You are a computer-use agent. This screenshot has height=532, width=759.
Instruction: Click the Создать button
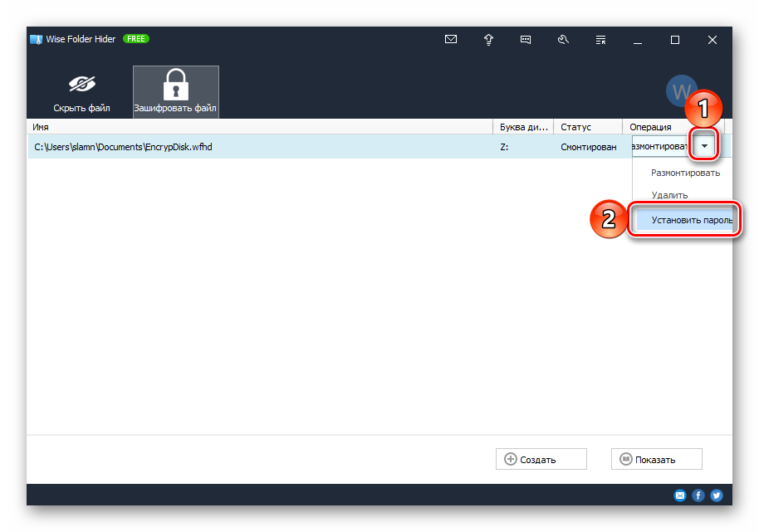(541, 459)
